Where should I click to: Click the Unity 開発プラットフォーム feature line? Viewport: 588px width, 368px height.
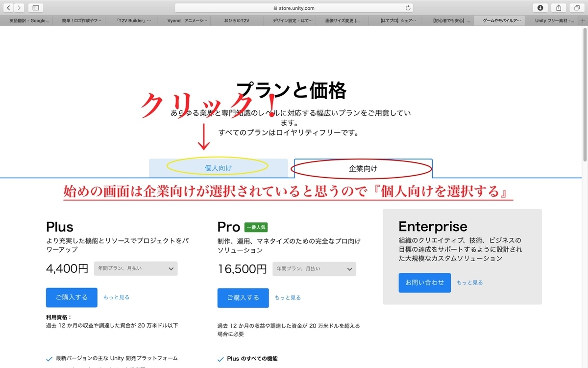click(x=117, y=358)
